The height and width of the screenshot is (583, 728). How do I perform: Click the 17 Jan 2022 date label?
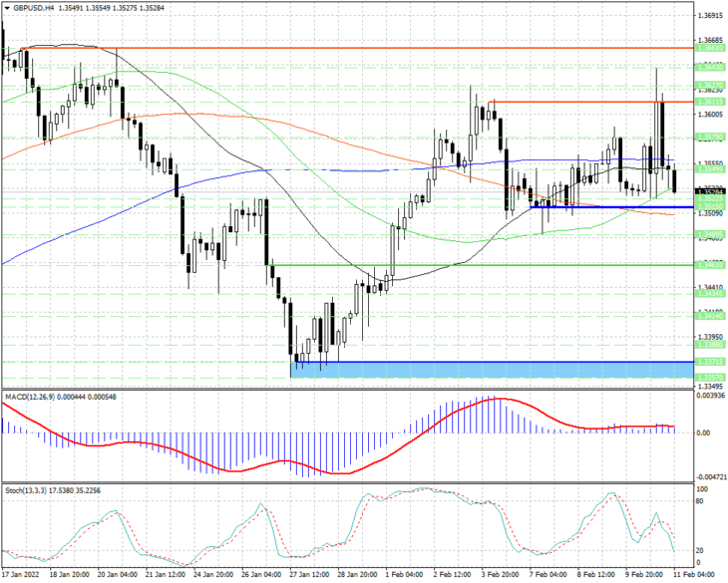click(x=20, y=574)
